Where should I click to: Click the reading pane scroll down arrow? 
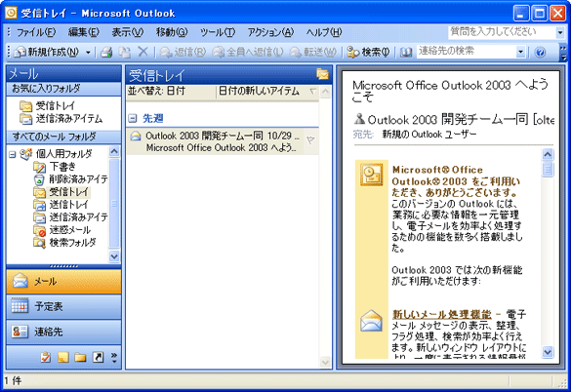click(x=548, y=352)
